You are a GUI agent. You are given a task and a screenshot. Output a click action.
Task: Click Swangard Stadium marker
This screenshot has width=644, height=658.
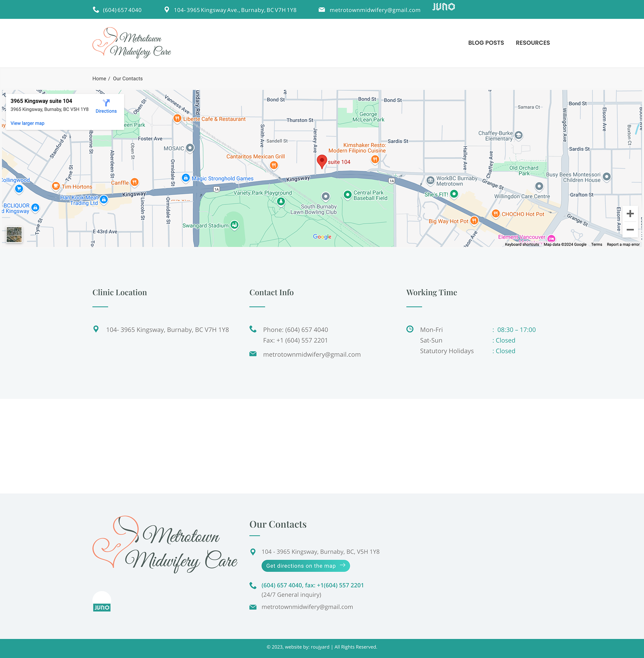click(x=234, y=224)
